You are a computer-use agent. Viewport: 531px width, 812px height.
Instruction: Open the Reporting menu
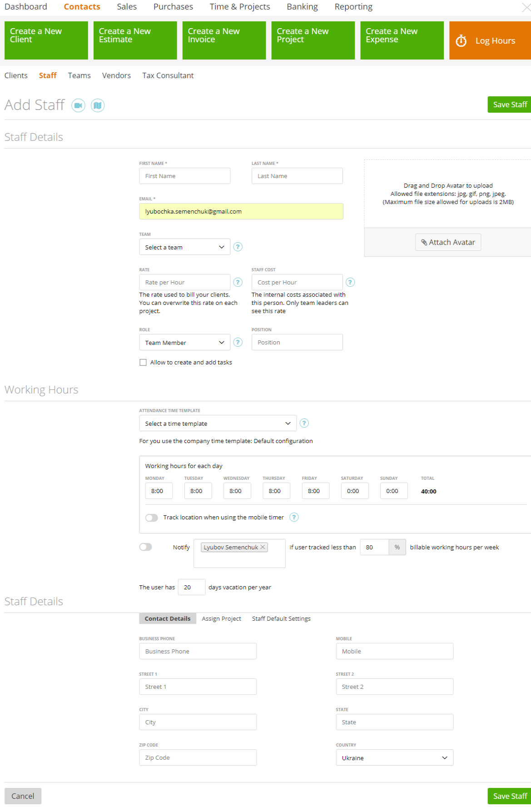click(x=353, y=7)
